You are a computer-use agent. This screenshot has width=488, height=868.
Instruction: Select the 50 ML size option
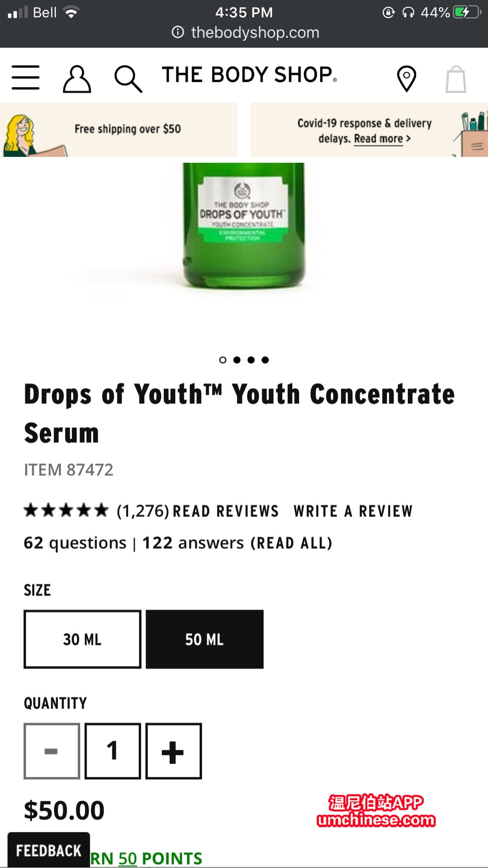click(205, 639)
